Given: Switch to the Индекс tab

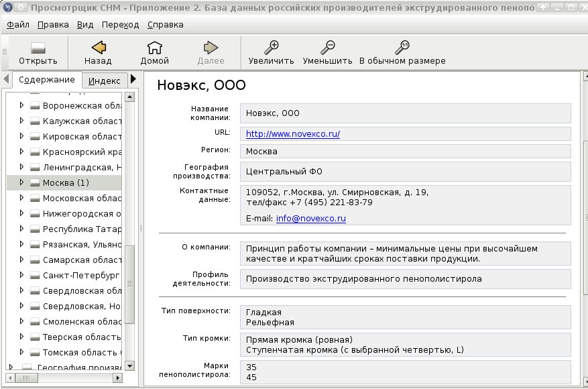Looking at the screenshot, I should click(x=105, y=80).
